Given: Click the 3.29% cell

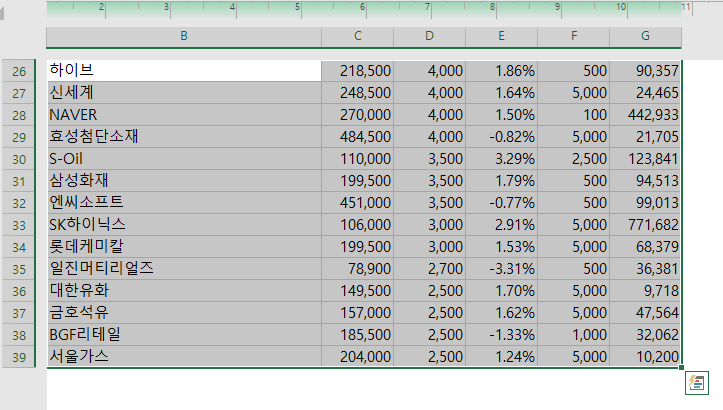Looking at the screenshot, I should pyautogui.click(x=501, y=159).
